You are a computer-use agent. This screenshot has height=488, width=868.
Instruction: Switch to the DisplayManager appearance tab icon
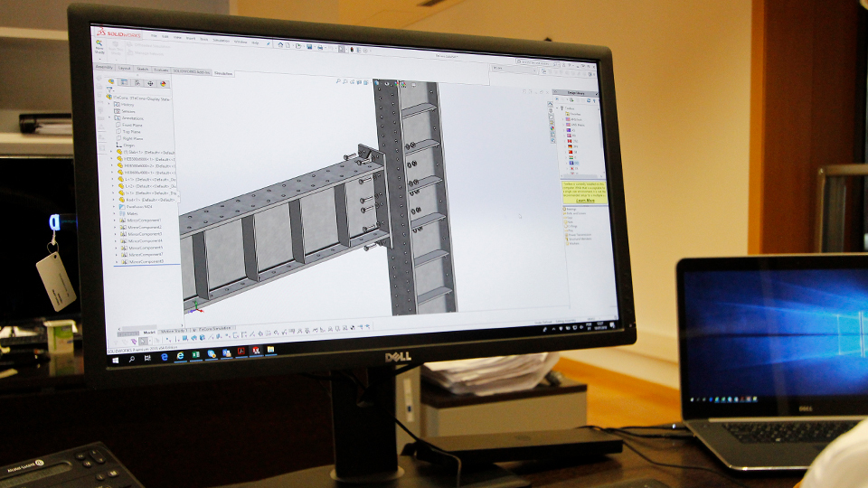[x=162, y=84]
